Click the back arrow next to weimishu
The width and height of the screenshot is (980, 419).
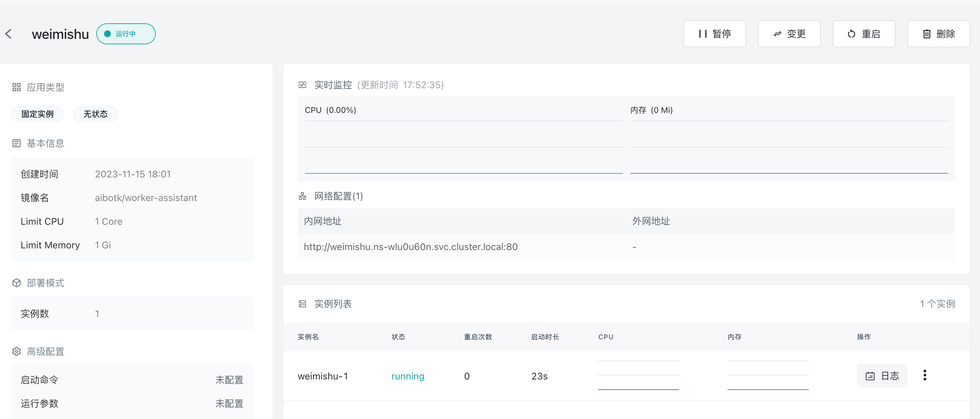click(x=8, y=33)
